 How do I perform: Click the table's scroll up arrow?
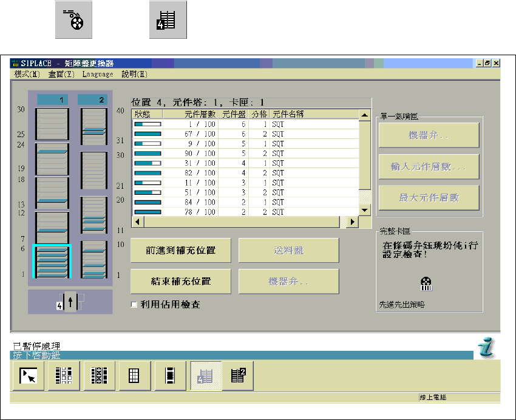click(x=365, y=115)
